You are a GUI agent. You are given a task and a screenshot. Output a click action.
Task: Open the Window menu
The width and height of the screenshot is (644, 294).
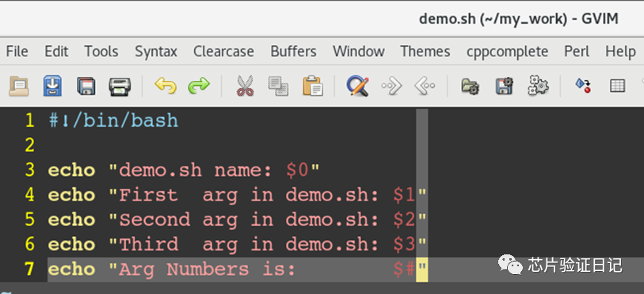359,52
